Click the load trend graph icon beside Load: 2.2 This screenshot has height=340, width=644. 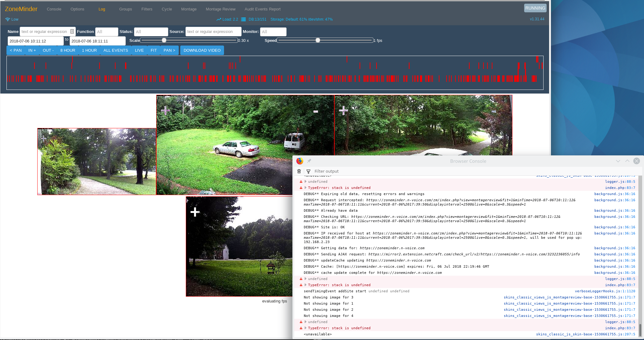(218, 19)
